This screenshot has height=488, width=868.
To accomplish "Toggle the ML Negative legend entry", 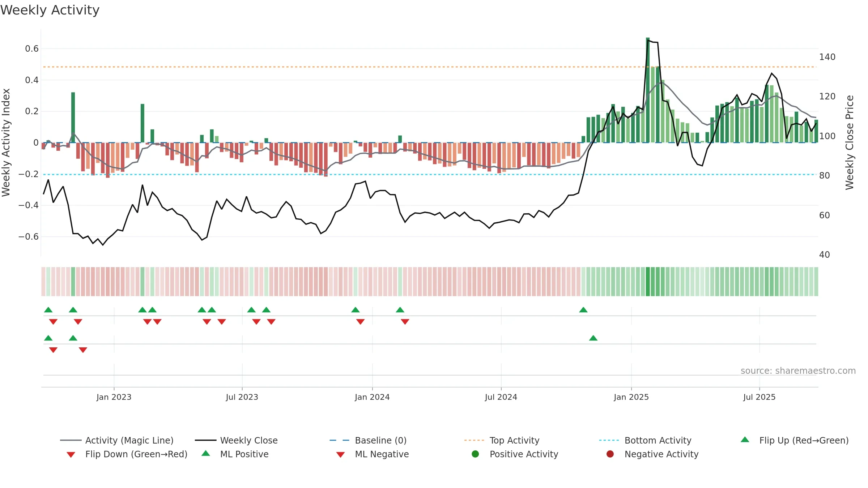I will tap(373, 454).
